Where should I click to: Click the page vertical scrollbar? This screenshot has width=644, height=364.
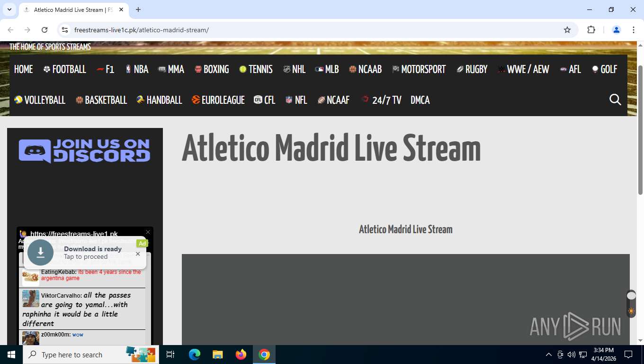(x=640, y=130)
